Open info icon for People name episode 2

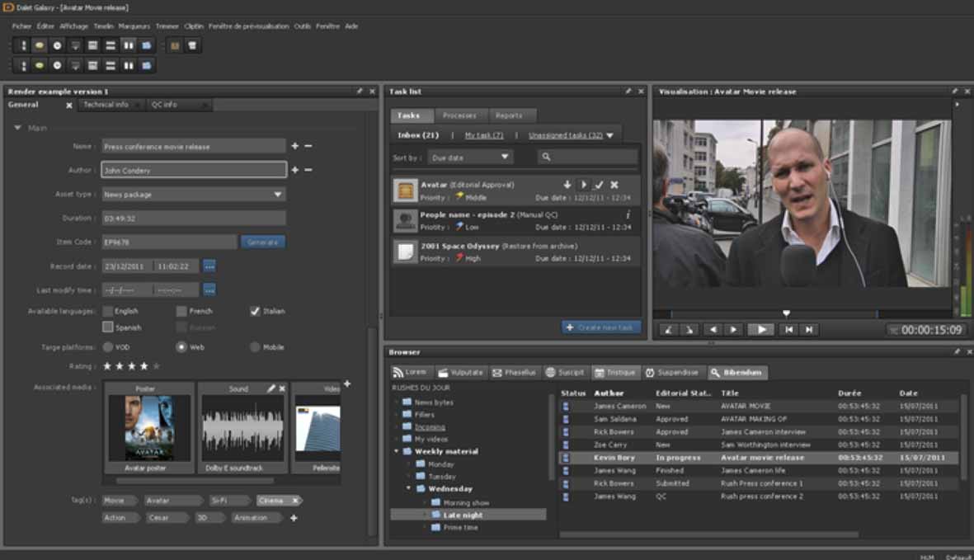[x=628, y=214]
